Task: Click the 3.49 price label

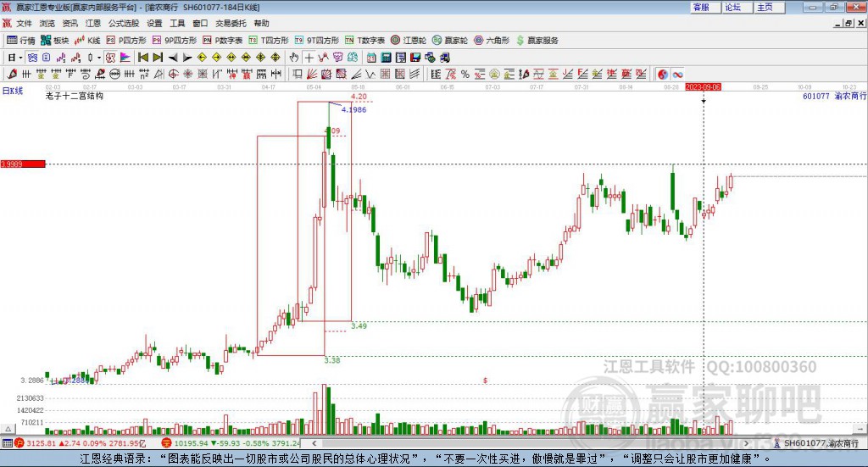Action: [x=359, y=326]
